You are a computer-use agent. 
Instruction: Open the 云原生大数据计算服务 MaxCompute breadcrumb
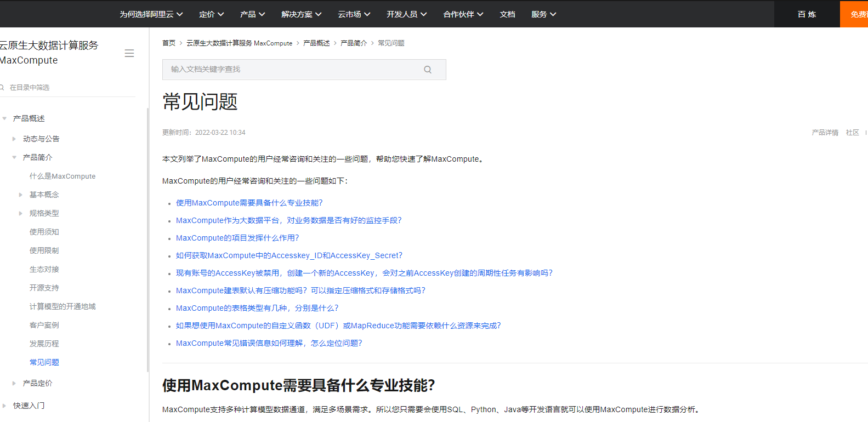pyautogui.click(x=239, y=43)
